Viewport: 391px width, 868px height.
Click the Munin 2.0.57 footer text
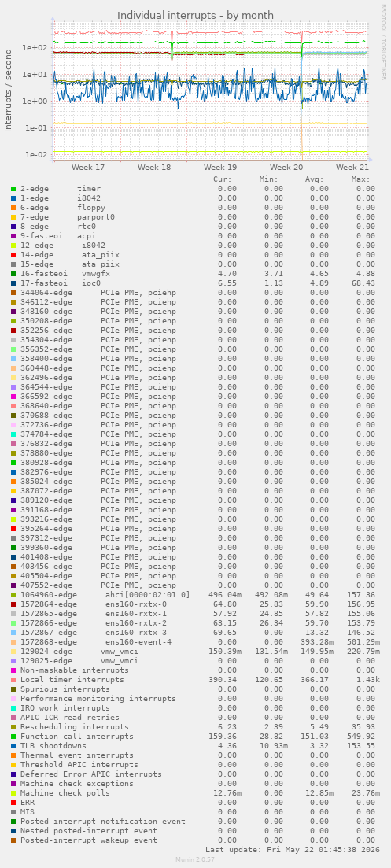coord(195,859)
